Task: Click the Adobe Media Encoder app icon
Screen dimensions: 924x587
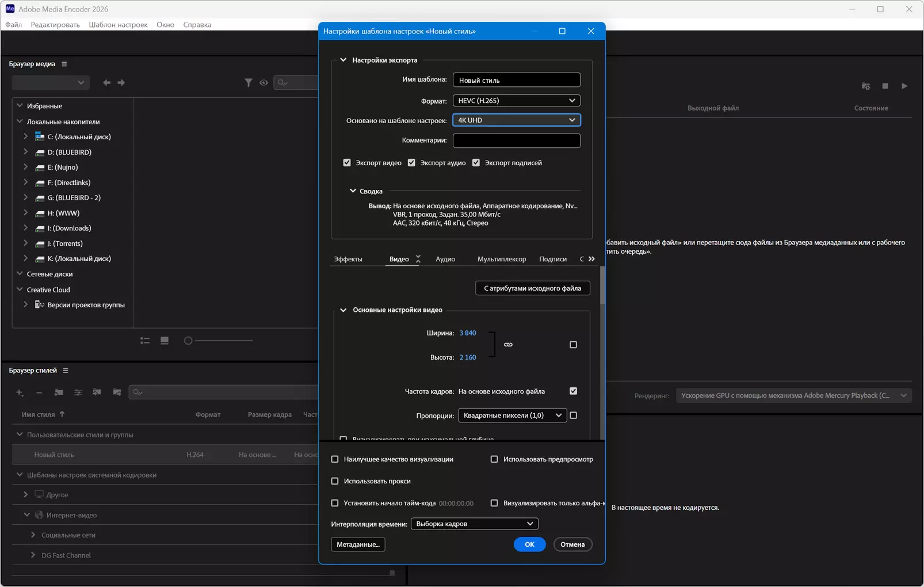Action: pyautogui.click(x=10, y=9)
